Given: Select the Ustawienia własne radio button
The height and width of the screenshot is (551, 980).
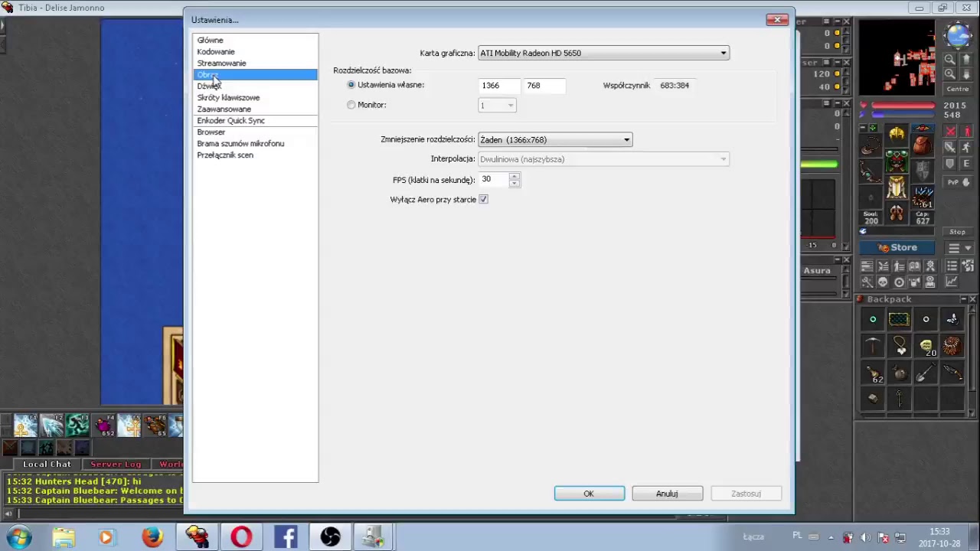Looking at the screenshot, I should [351, 85].
